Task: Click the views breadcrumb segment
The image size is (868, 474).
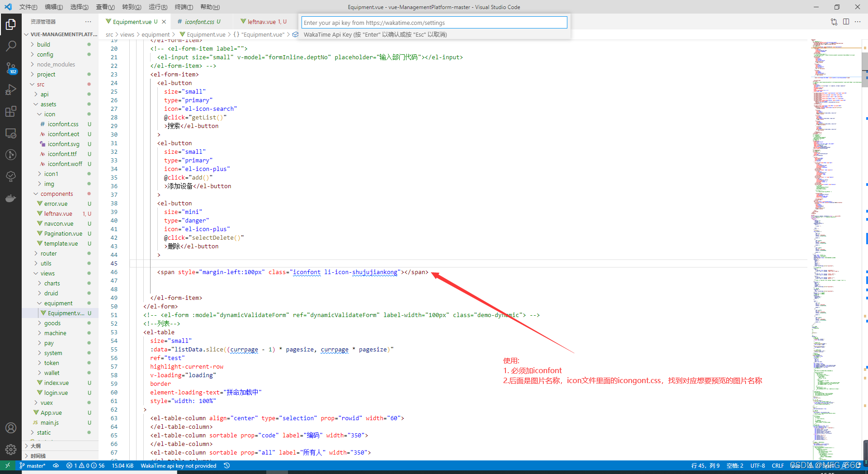Action: (127, 34)
